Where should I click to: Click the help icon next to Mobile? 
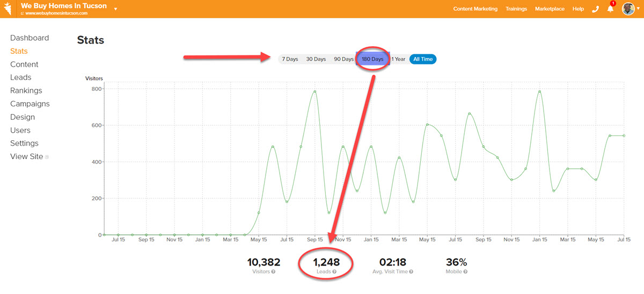point(465,272)
